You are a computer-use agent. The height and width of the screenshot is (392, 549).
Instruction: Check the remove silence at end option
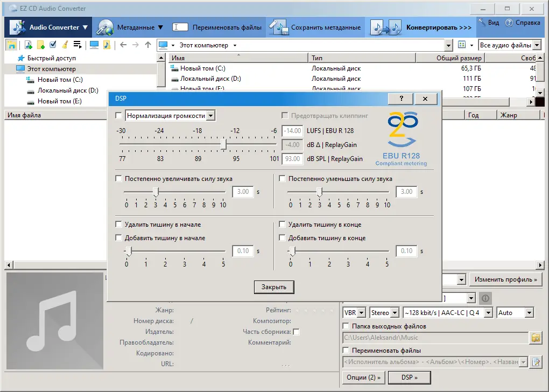[x=282, y=225]
